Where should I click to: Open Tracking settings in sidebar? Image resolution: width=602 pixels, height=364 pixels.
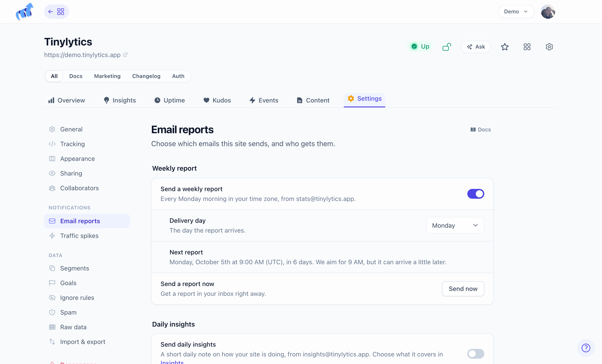click(x=87, y=144)
